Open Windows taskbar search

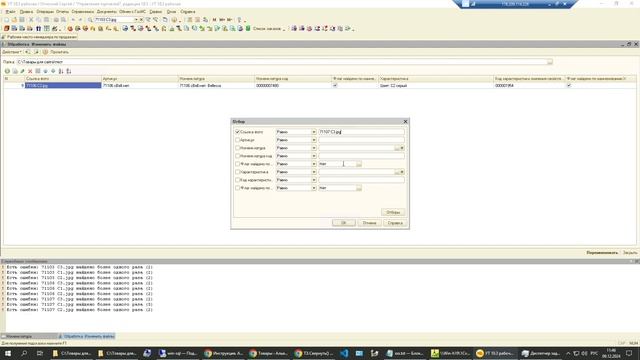24,353
